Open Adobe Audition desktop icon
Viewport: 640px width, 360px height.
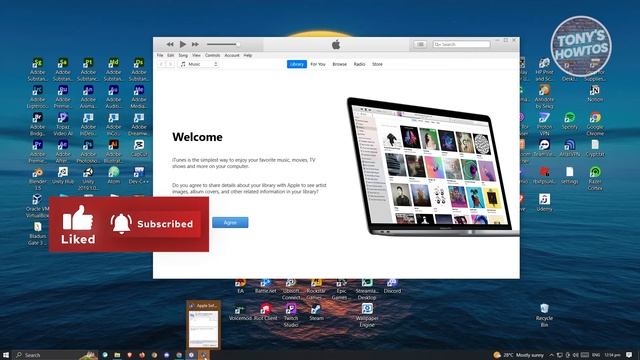coord(113,96)
